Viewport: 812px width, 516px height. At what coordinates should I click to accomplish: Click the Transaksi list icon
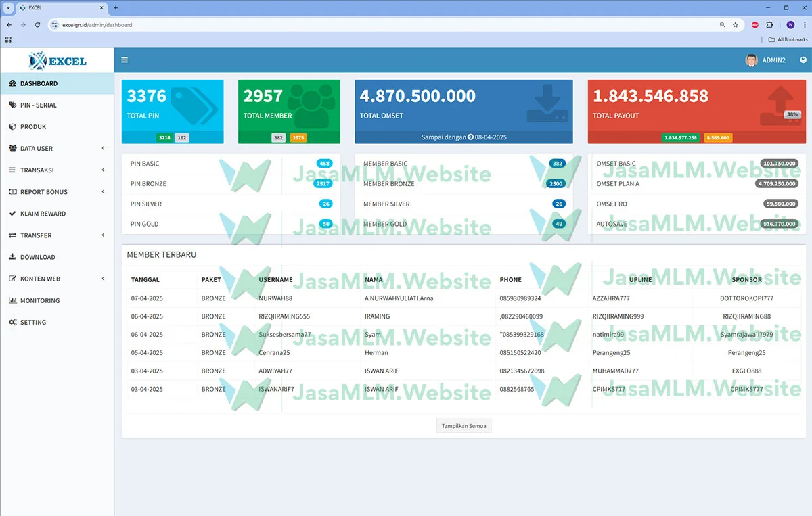(x=13, y=170)
